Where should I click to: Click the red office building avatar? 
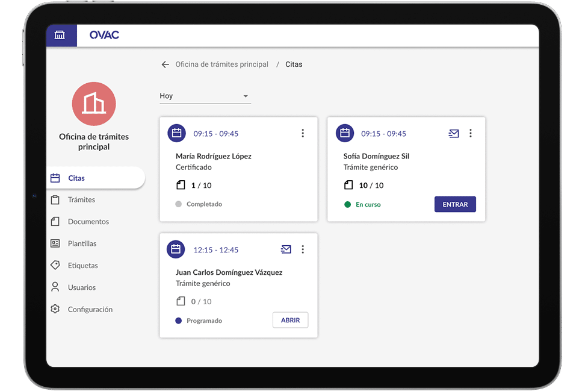point(93,104)
